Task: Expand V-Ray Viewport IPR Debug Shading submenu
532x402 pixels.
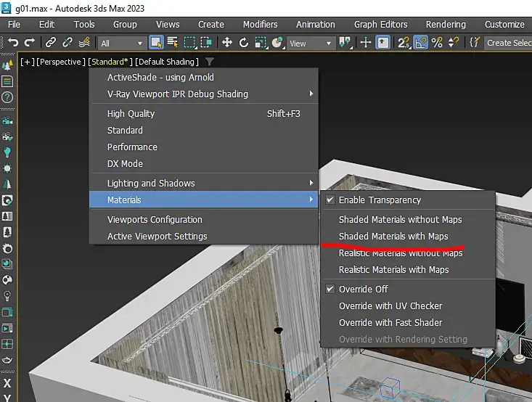Action: (x=203, y=94)
